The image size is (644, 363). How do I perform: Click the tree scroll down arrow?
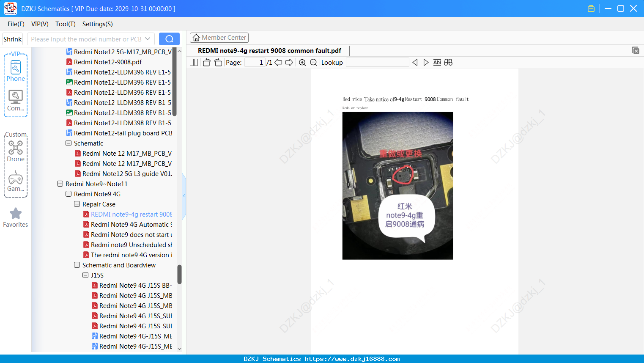pyautogui.click(x=179, y=349)
